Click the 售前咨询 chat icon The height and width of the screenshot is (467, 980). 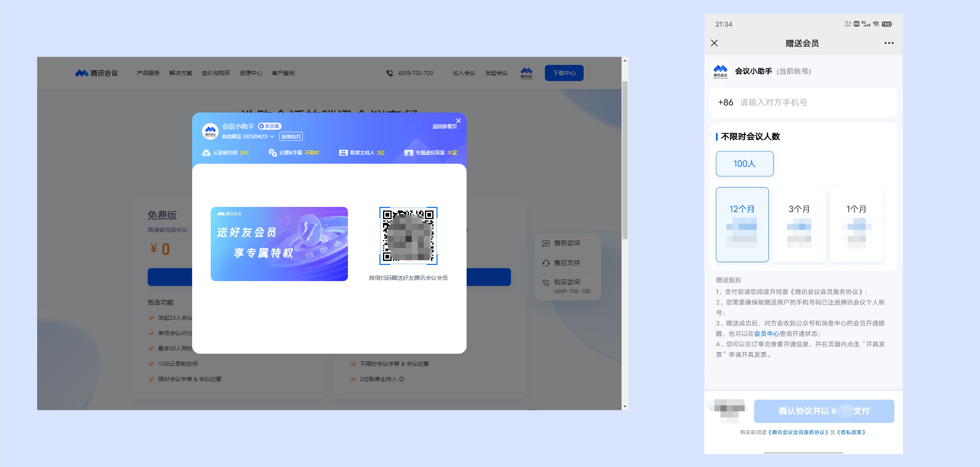click(x=546, y=243)
